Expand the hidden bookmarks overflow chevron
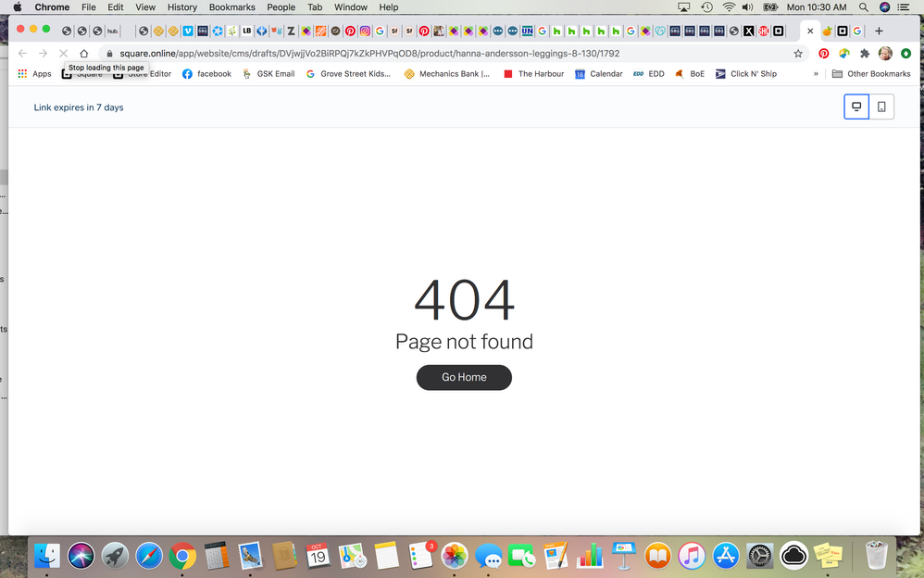The height and width of the screenshot is (578, 924). point(816,74)
